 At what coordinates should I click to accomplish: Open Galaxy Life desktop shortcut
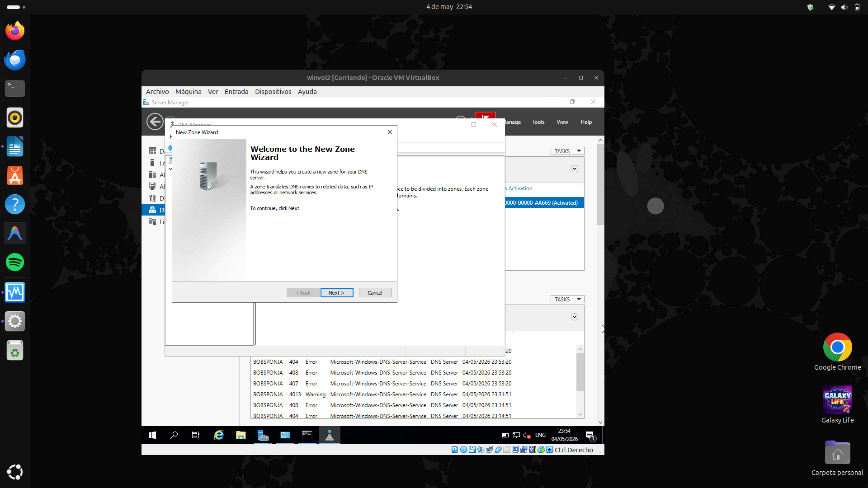[837, 404]
